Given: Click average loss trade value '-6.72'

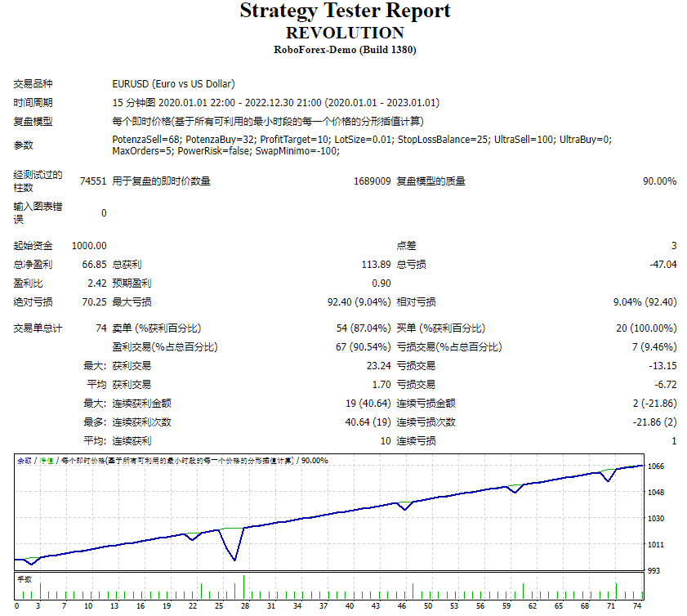Looking at the screenshot, I should click(x=666, y=385).
